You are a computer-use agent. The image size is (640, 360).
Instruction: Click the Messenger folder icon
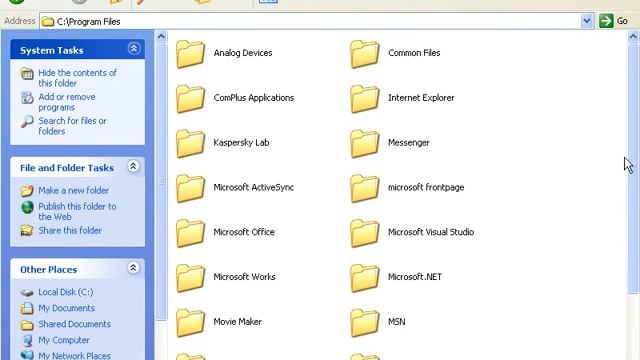(x=364, y=143)
